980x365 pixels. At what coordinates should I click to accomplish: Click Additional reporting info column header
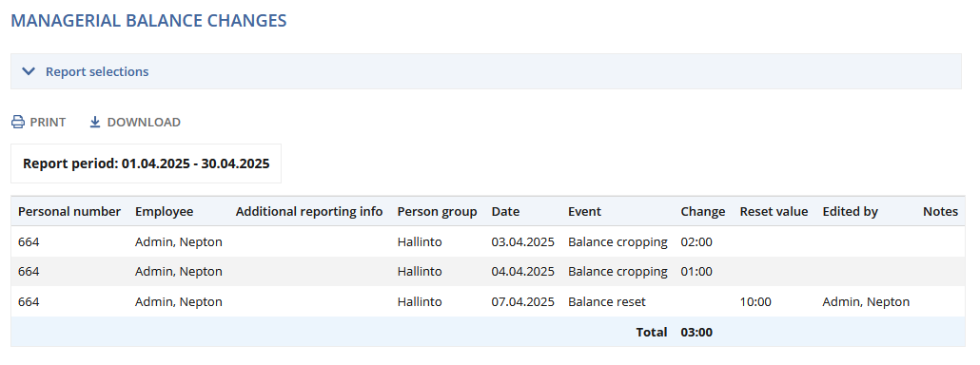click(309, 212)
